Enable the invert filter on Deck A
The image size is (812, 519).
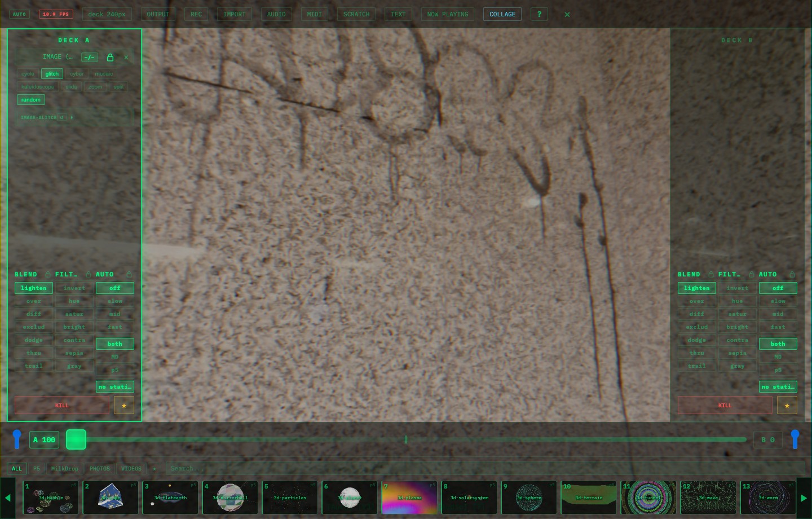(x=74, y=288)
